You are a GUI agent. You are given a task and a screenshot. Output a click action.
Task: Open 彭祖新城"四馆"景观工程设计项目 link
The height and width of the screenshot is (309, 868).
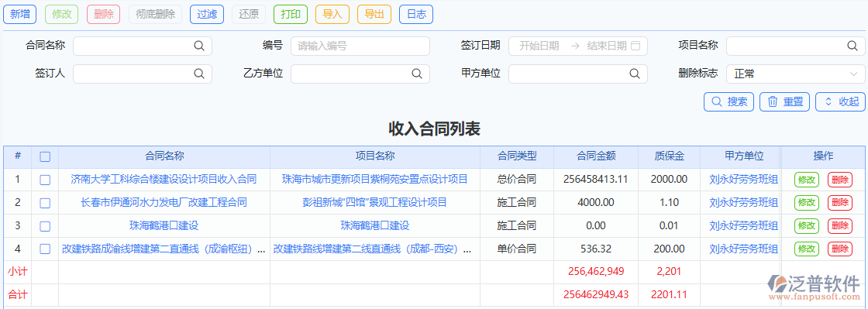click(x=375, y=202)
